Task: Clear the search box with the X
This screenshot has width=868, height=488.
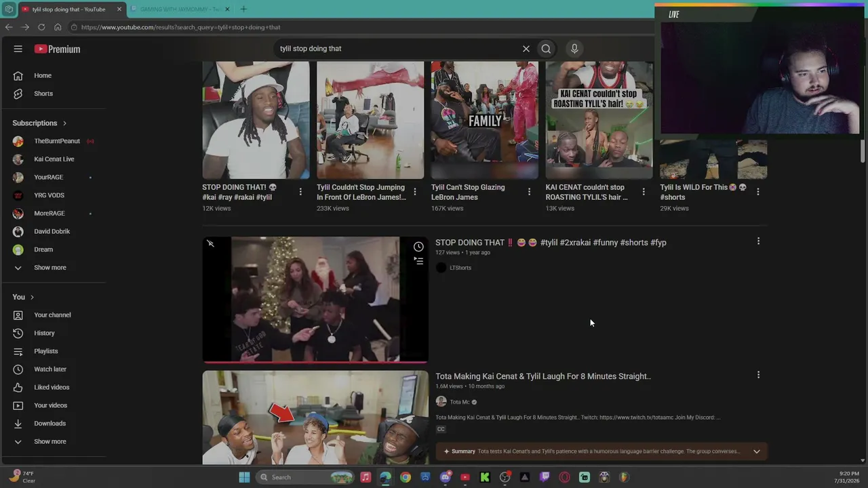Action: [526, 49]
